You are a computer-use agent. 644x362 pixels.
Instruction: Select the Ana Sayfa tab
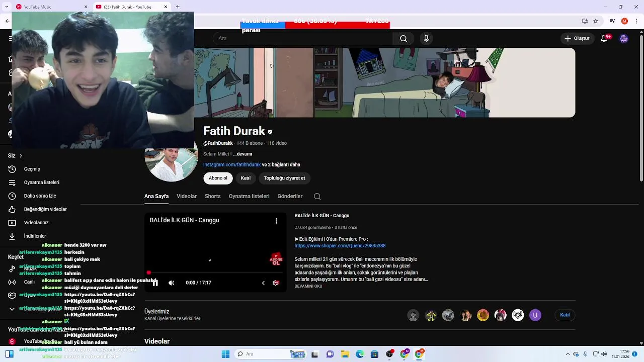[x=156, y=197]
